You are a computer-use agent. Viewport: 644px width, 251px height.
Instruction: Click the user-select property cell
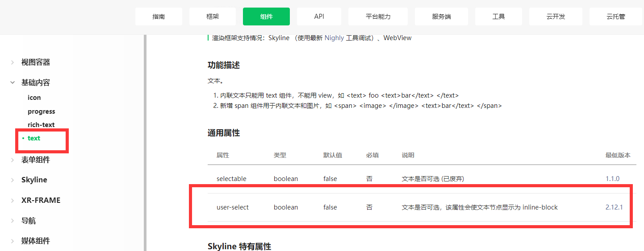click(x=233, y=207)
